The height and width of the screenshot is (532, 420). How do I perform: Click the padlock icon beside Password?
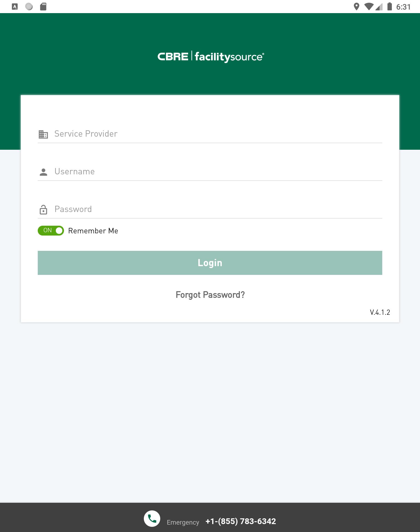(43, 210)
